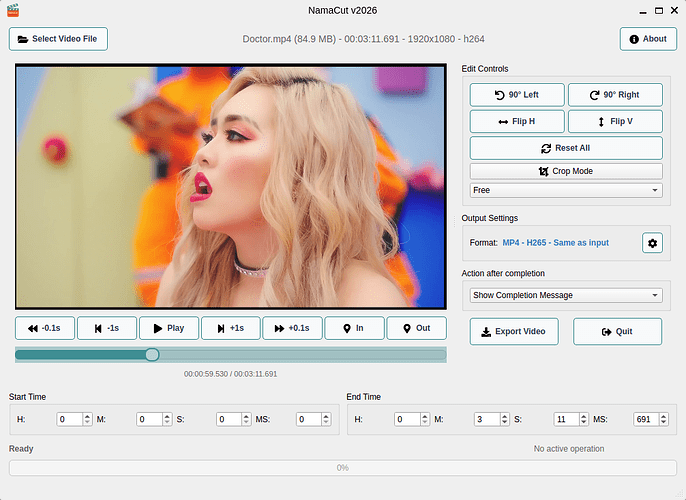The width and height of the screenshot is (686, 500).
Task: Play the video
Action: (169, 328)
